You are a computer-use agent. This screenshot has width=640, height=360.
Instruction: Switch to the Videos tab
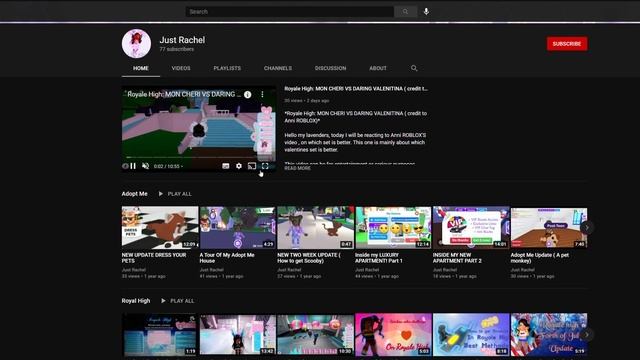pyautogui.click(x=181, y=68)
